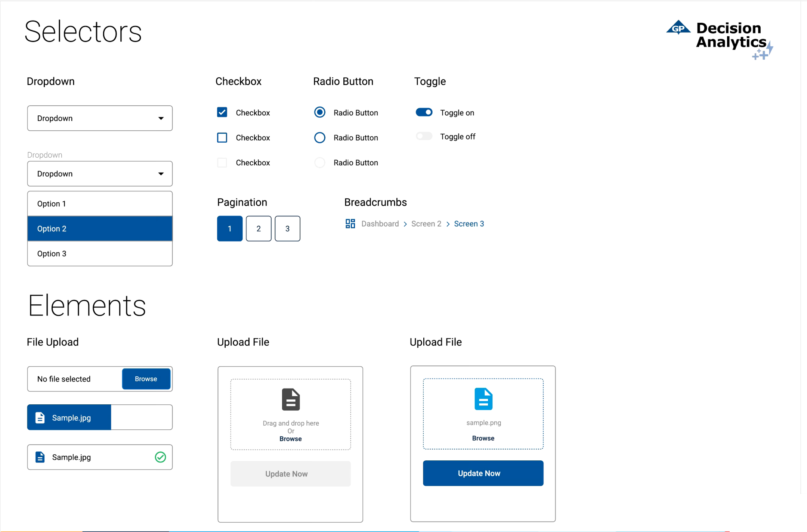The width and height of the screenshot is (807, 532).
Task: Click the light blue sample.png file icon
Action: click(483, 399)
